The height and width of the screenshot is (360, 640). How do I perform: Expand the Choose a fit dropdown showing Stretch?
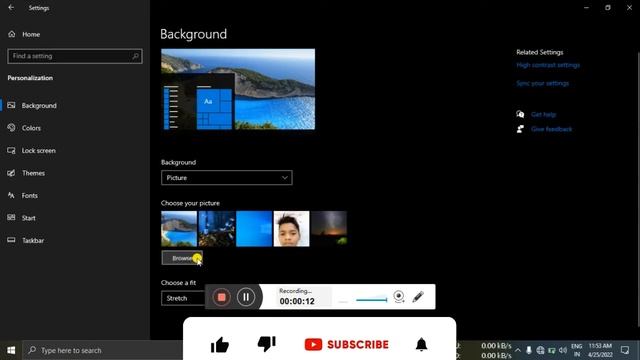point(183,298)
